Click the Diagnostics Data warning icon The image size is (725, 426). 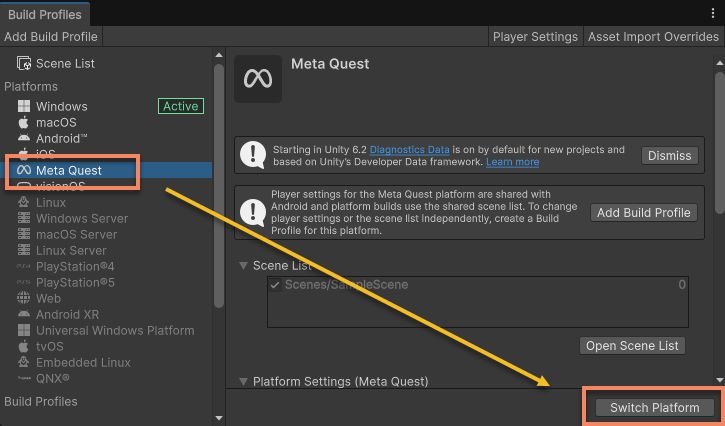pyautogui.click(x=253, y=155)
